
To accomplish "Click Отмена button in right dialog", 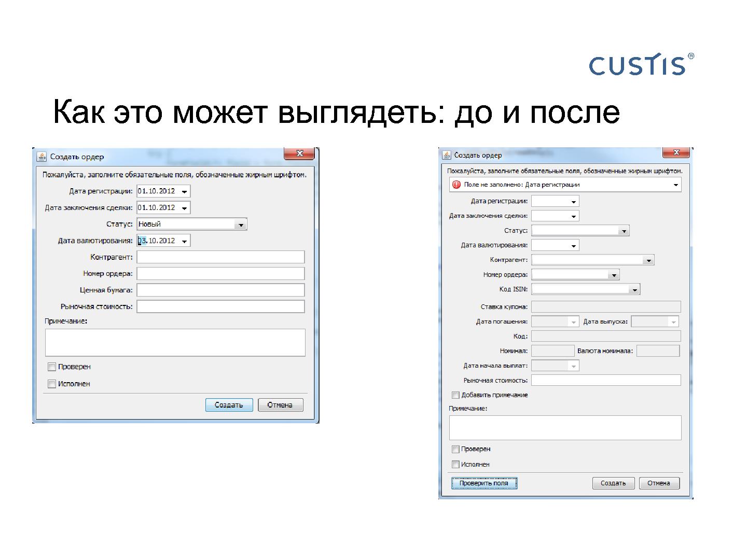I will pos(659,483).
